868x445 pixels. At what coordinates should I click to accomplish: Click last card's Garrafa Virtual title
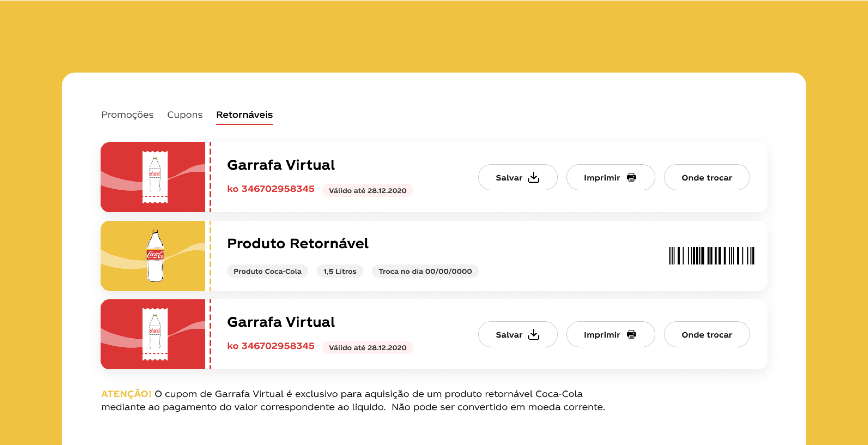281,322
